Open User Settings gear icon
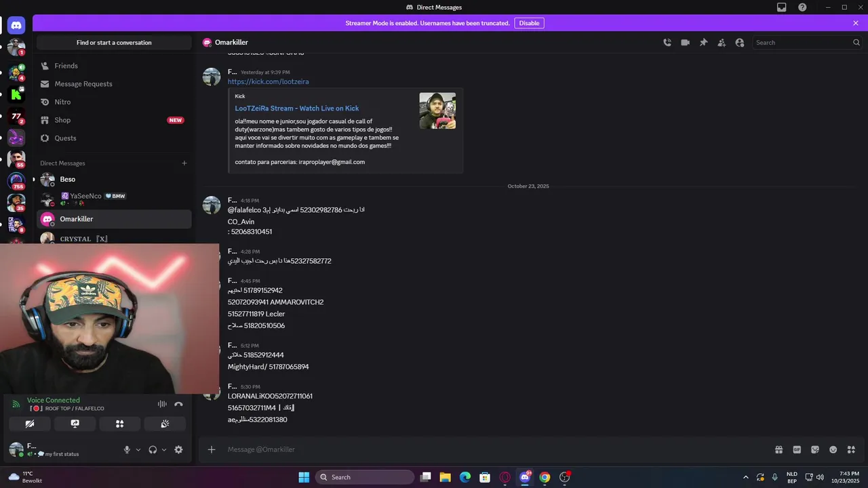The image size is (868, 488). point(178,449)
